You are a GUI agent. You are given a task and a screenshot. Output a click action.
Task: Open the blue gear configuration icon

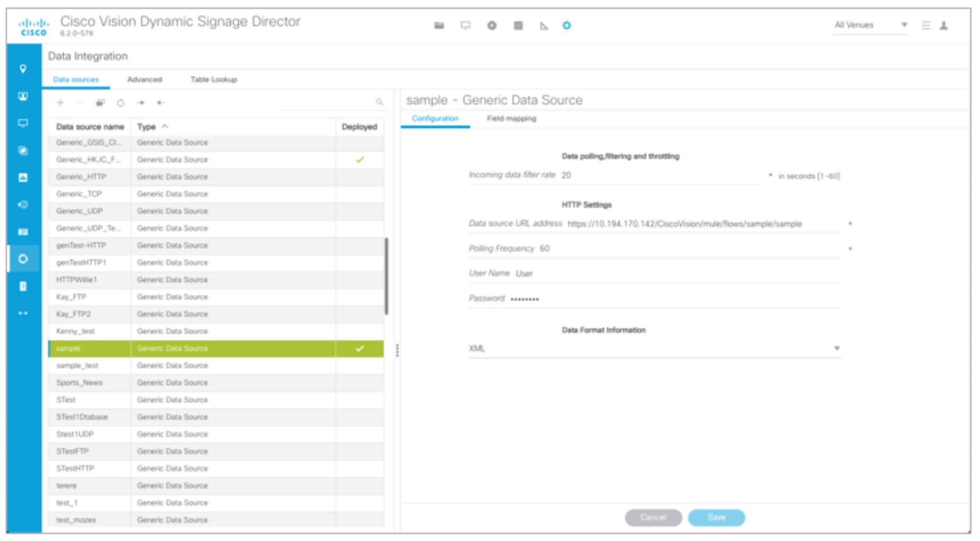click(567, 25)
